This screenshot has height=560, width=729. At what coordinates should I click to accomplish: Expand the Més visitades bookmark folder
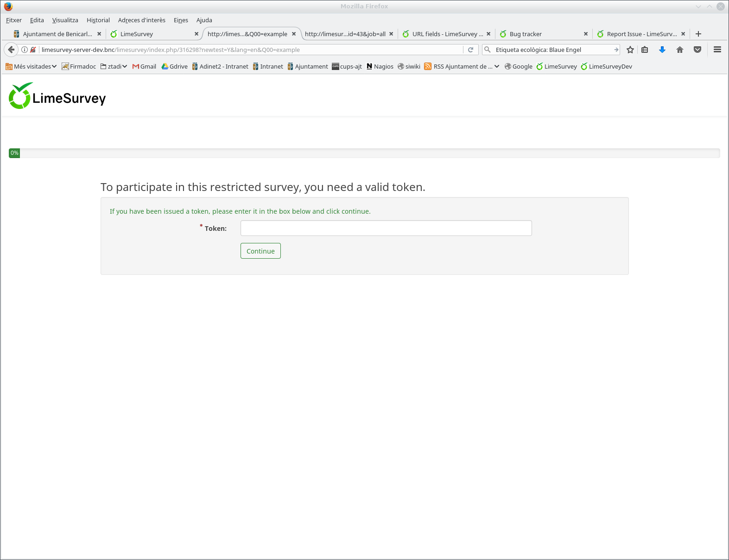point(31,66)
